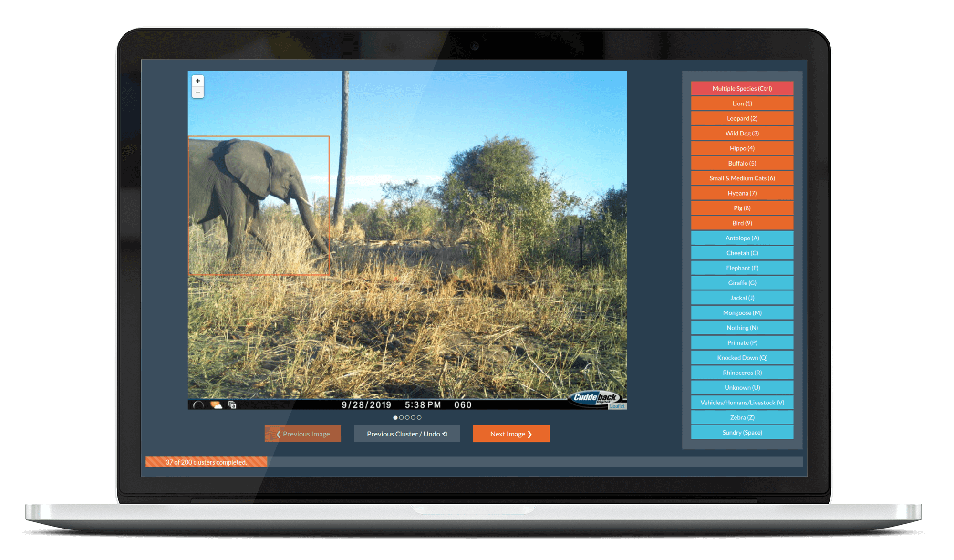Select the first image pagination dot

point(395,418)
